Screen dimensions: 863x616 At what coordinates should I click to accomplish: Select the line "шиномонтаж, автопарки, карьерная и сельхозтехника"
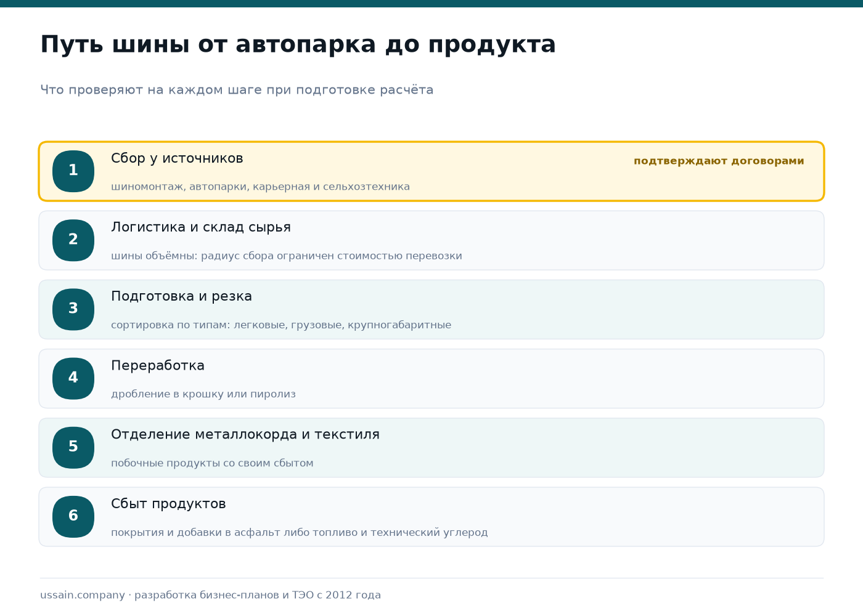coord(260,187)
